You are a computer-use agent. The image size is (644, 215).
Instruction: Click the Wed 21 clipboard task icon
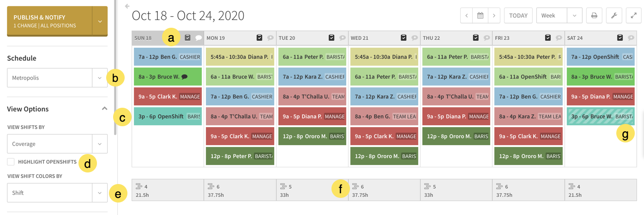(x=403, y=38)
